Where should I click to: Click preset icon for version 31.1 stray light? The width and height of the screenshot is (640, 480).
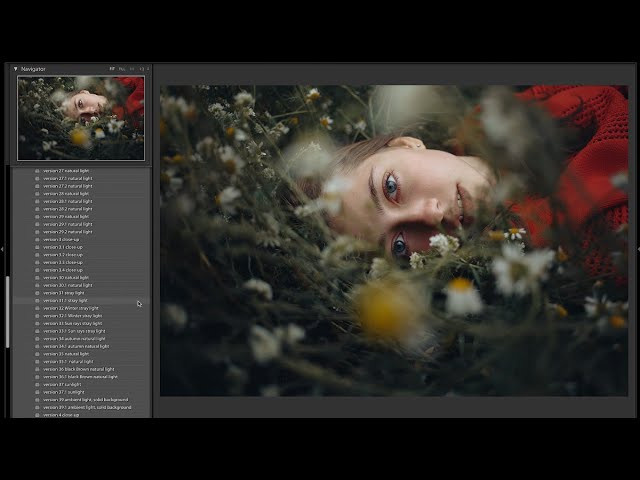point(37,300)
